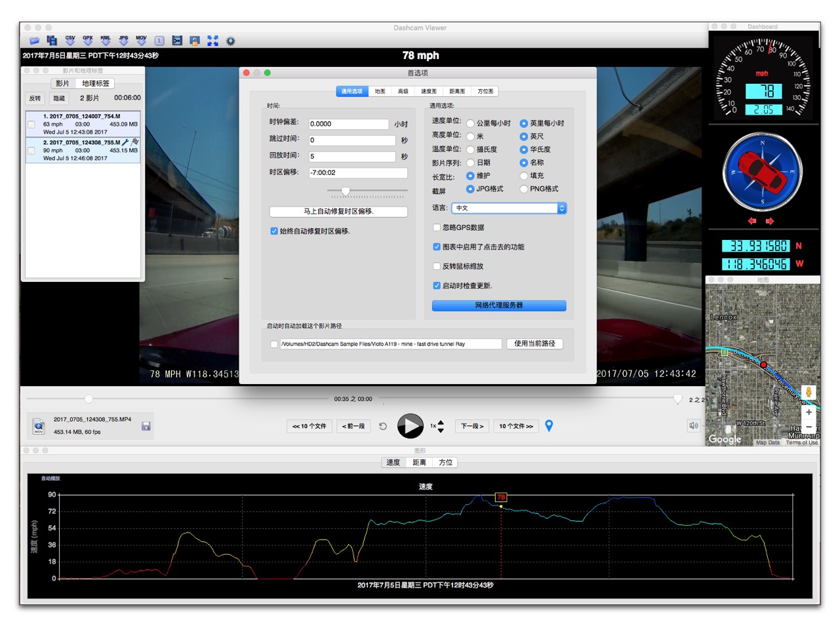Open the preferences gear icon in toolbar
The image size is (840, 626).
pos(231,41)
